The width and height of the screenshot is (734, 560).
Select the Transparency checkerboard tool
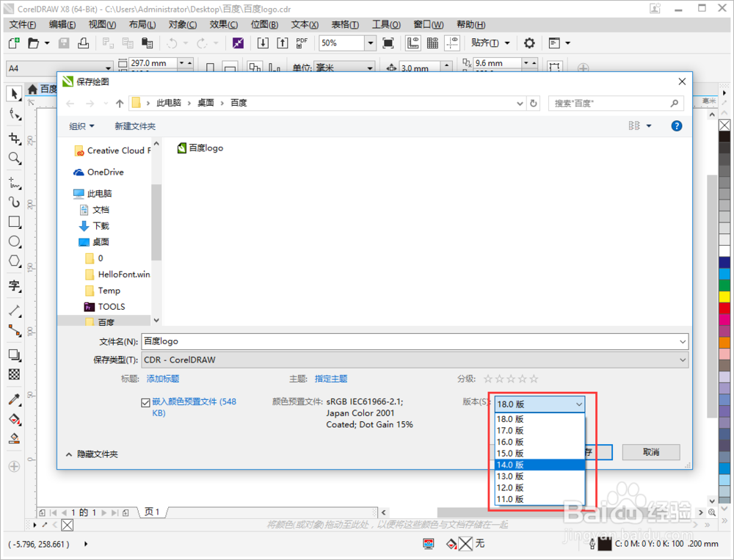pyautogui.click(x=14, y=374)
